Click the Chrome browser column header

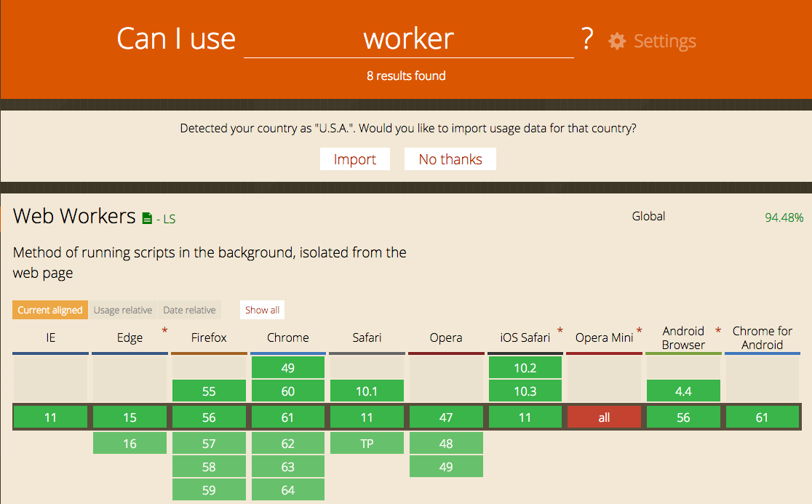coord(288,338)
